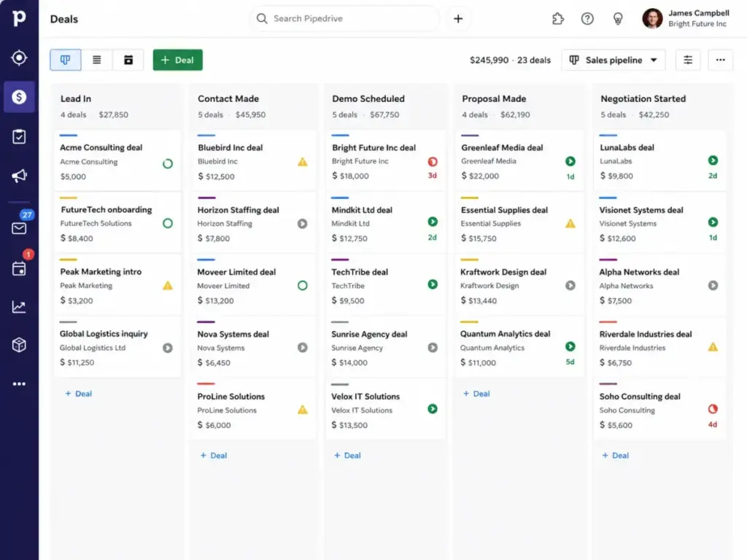747x560 pixels.
Task: Click Bright Future Inc overdue red icon
Action: pyautogui.click(x=433, y=161)
